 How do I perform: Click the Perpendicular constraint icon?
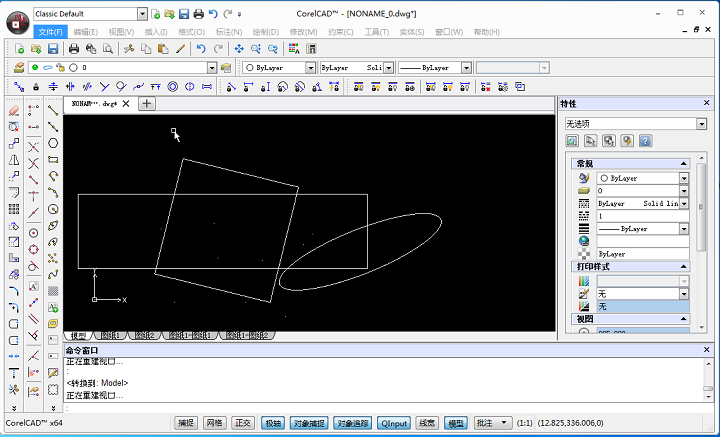point(105,87)
